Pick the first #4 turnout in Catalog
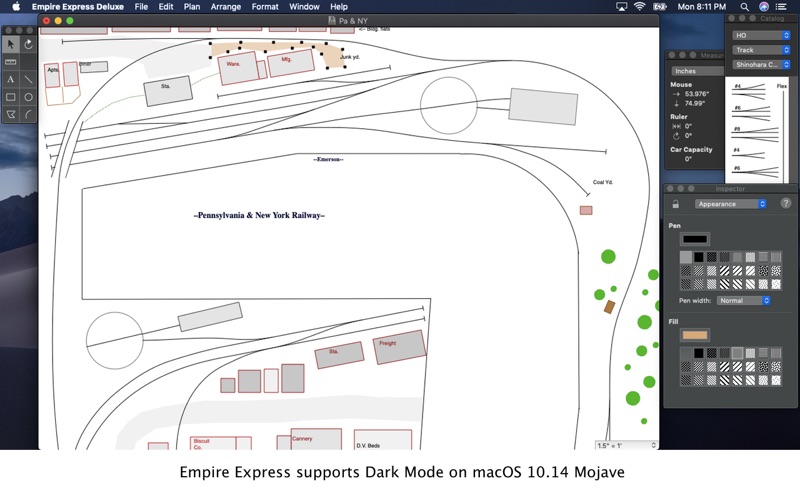Viewport: 800px width, 500px height. coord(750,91)
